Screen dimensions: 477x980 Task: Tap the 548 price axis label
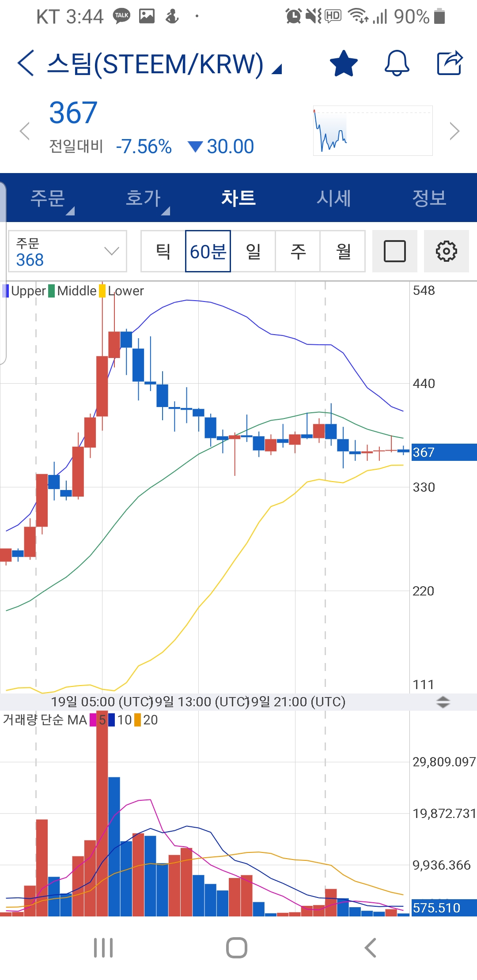(x=424, y=290)
